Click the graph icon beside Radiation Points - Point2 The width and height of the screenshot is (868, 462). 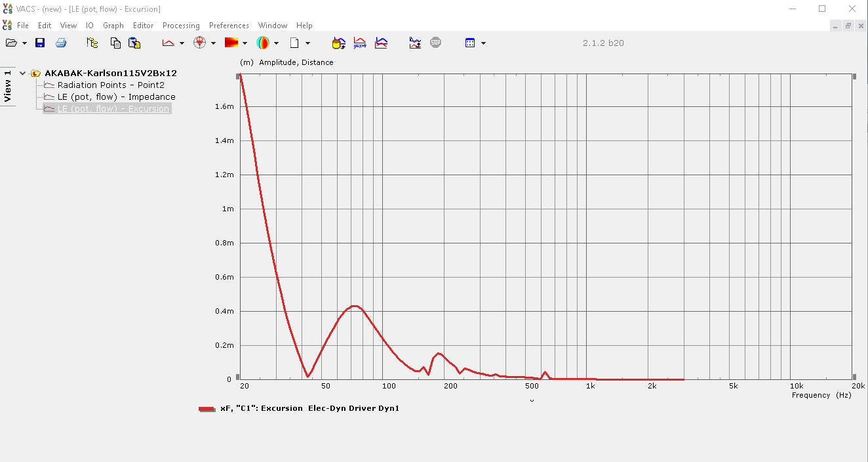click(x=49, y=85)
